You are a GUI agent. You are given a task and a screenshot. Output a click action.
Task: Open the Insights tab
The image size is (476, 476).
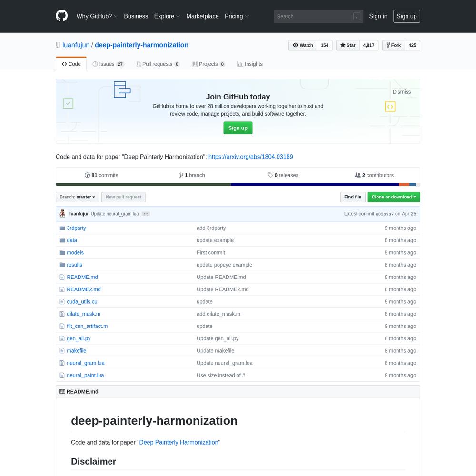pyautogui.click(x=250, y=64)
